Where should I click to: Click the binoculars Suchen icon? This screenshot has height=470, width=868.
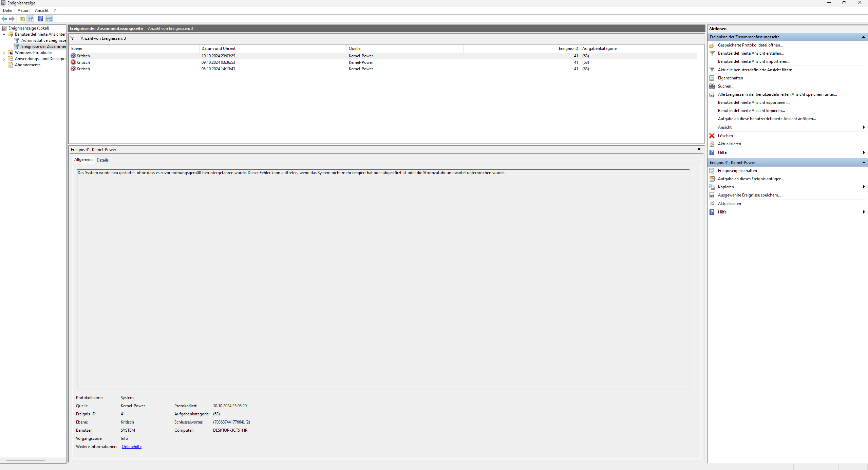coord(712,86)
